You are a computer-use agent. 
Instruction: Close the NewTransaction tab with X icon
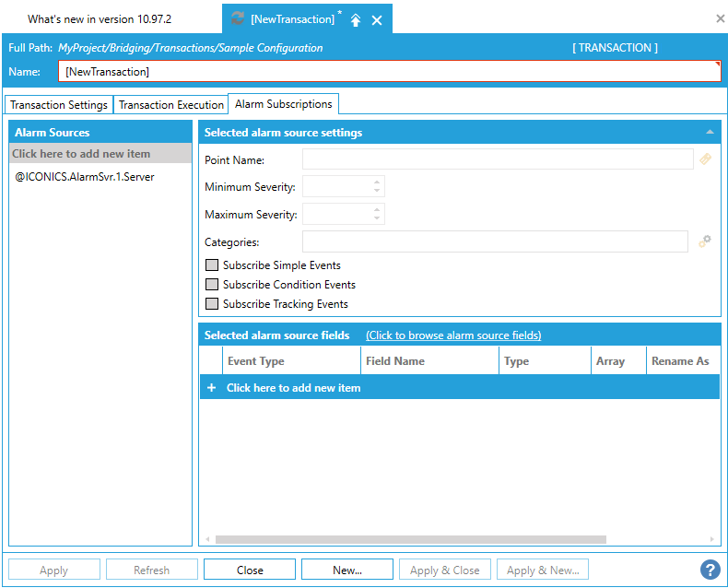click(377, 19)
